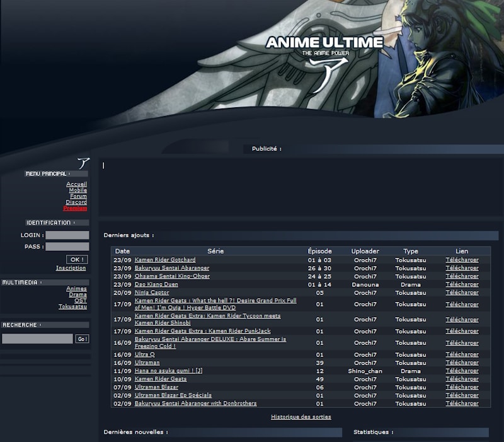Télécharger the Ultraman Blazar episode 06
Screen dimensions: 504x442
464,387
